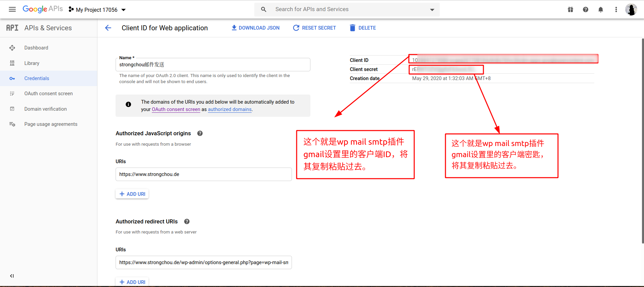This screenshot has width=644, height=287.
Task: Follow the OAuth consent screen link
Action: click(x=176, y=109)
